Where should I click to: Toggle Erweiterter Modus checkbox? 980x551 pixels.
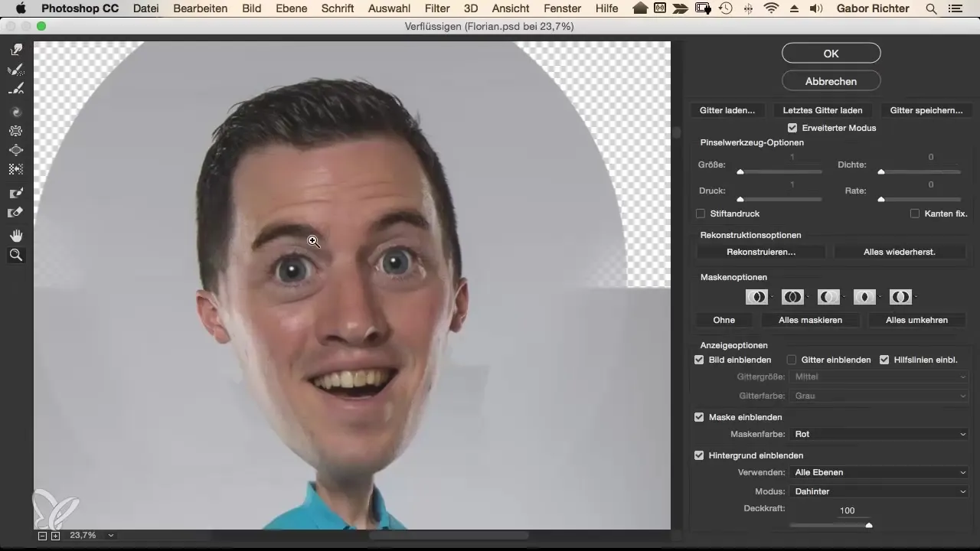pos(792,128)
